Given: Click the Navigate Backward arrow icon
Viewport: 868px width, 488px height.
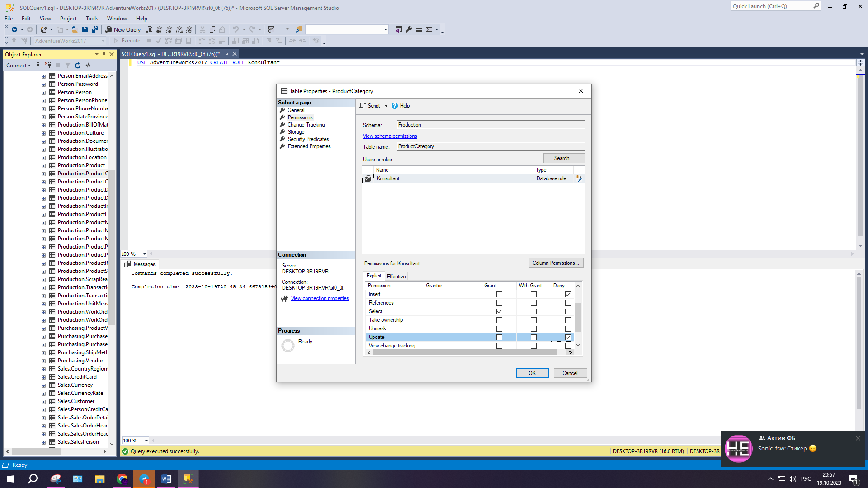Looking at the screenshot, I should point(14,29).
